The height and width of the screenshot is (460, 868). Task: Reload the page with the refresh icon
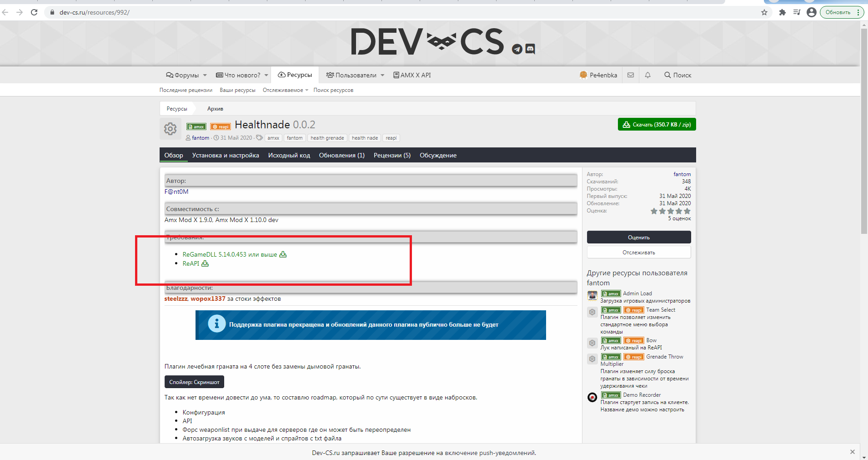(34, 12)
